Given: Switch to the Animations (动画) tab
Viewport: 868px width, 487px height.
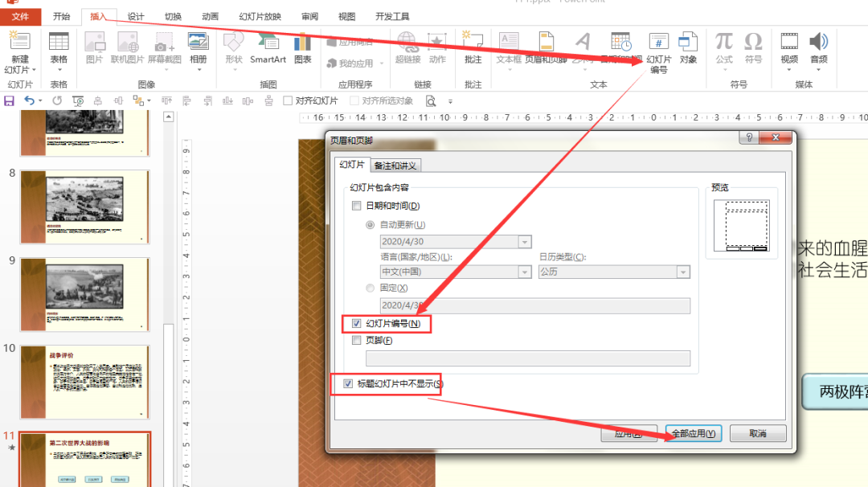Looking at the screenshot, I should pos(210,17).
